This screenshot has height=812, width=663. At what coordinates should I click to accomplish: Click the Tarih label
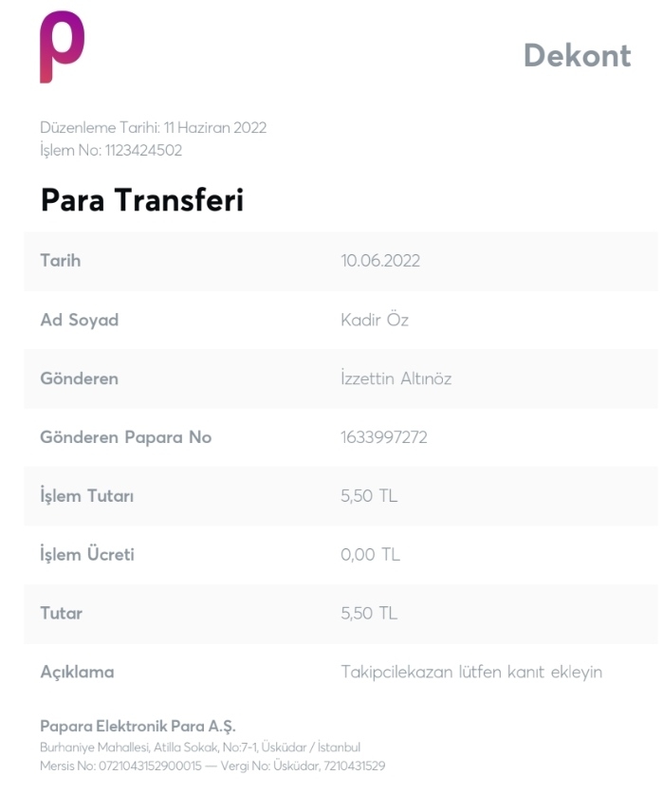click(61, 261)
